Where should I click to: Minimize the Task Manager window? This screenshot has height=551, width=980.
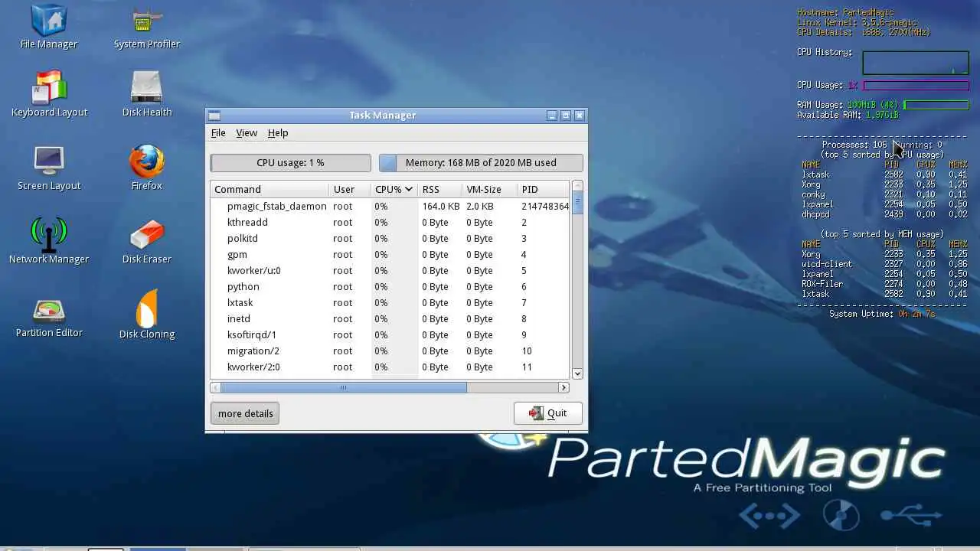click(x=551, y=116)
